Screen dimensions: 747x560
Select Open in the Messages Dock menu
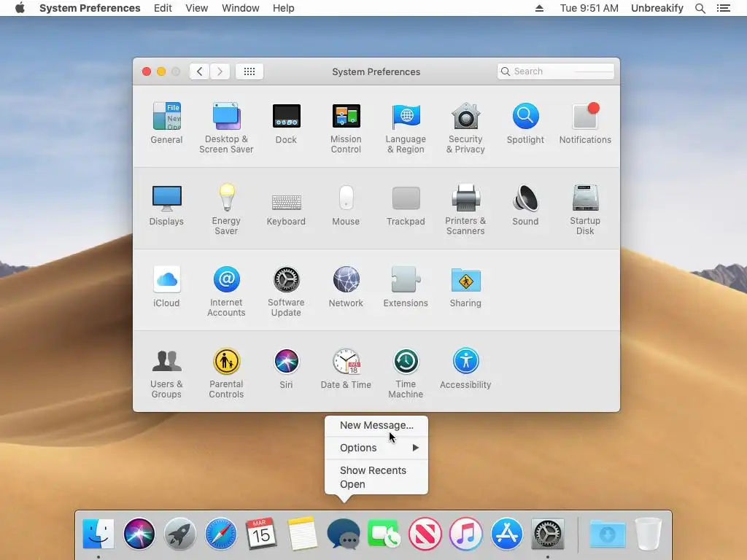[x=376, y=484]
